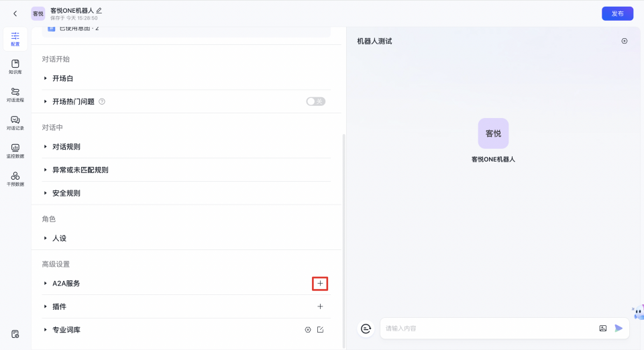Open the 对话记录 sidebar section

coord(15,123)
